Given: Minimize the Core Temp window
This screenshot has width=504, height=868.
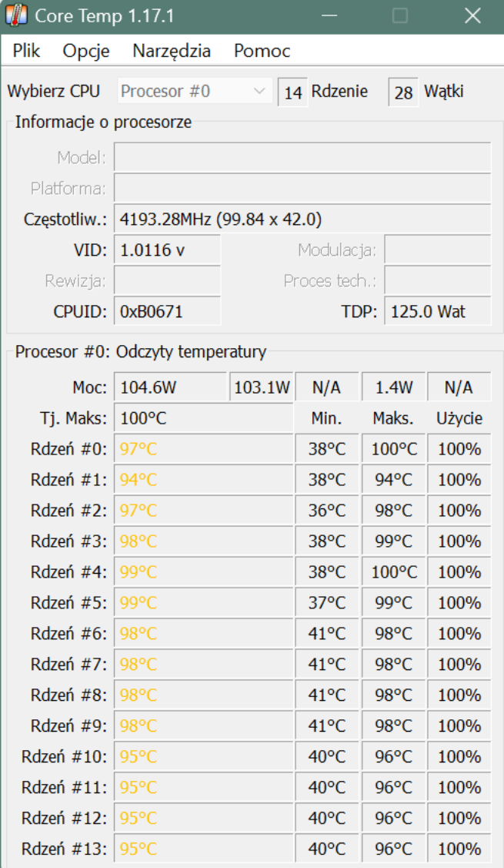Looking at the screenshot, I should coord(329,15).
